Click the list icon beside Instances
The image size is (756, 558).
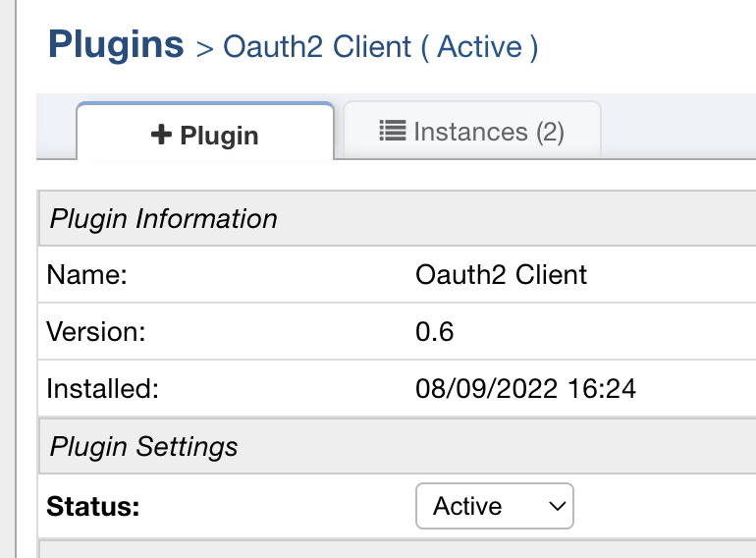[x=393, y=131]
